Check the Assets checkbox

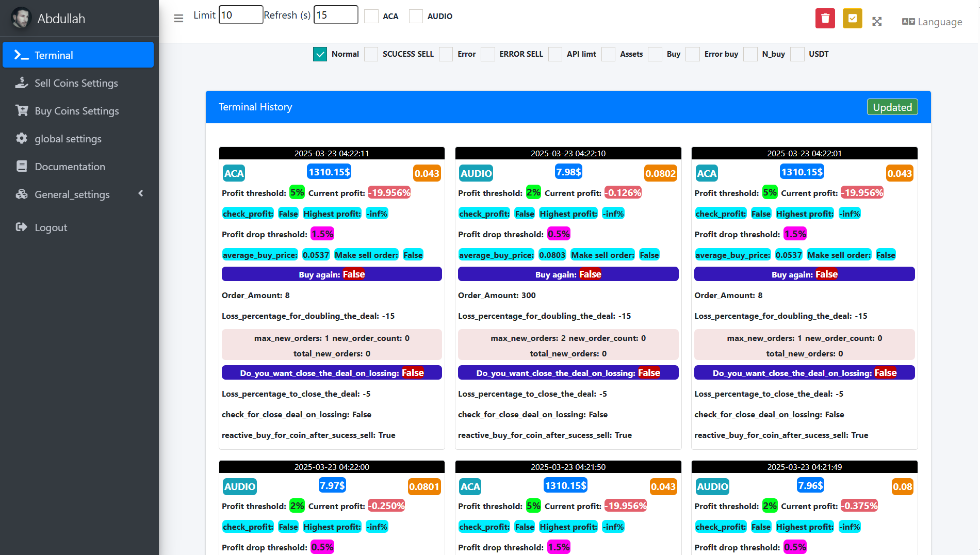pos(608,54)
